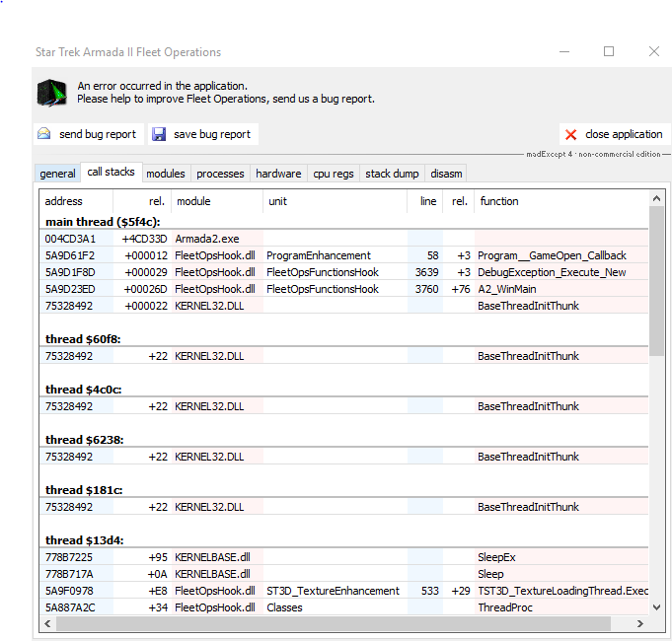Image resolution: width=672 pixels, height=641 pixels.
Task: Switch to the hardware tab
Action: pos(278,174)
